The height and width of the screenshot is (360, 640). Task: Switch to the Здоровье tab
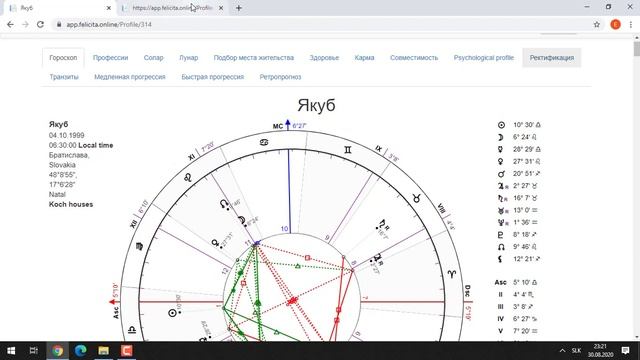point(324,58)
